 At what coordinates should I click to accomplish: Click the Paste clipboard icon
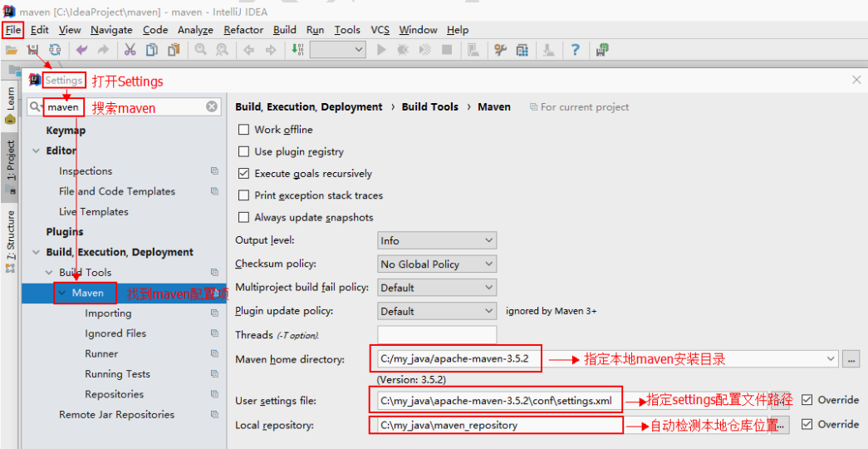pos(174,51)
